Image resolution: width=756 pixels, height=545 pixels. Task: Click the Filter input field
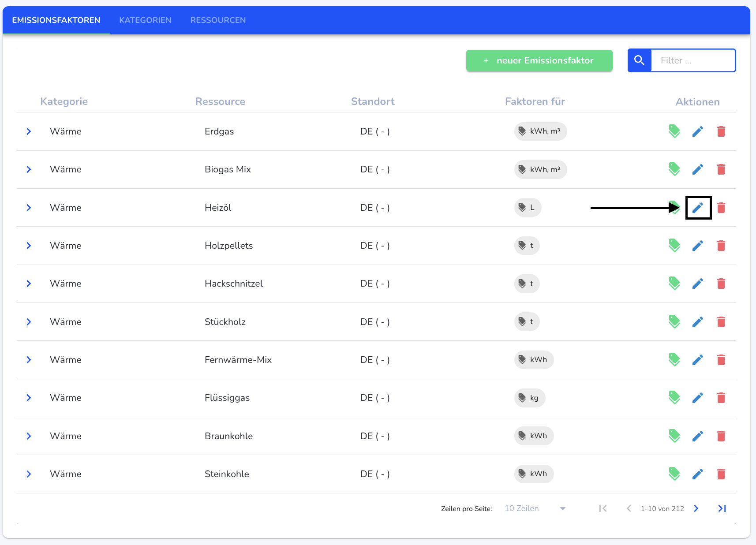click(x=693, y=60)
